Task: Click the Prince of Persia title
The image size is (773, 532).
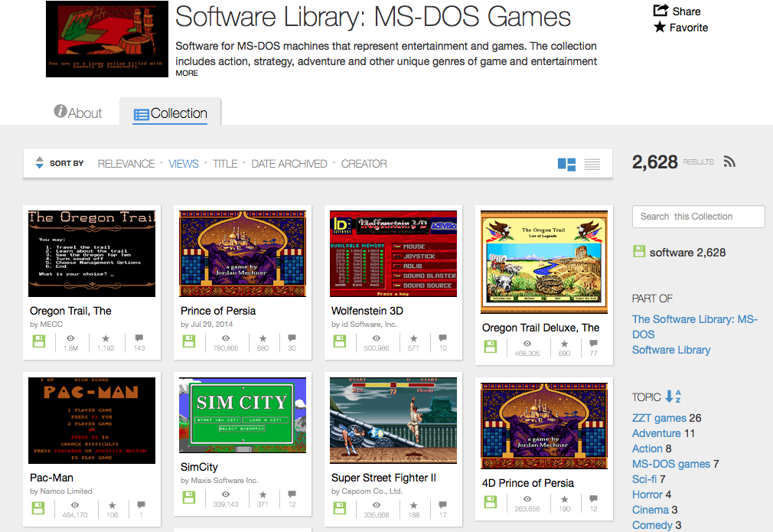Action: click(218, 311)
